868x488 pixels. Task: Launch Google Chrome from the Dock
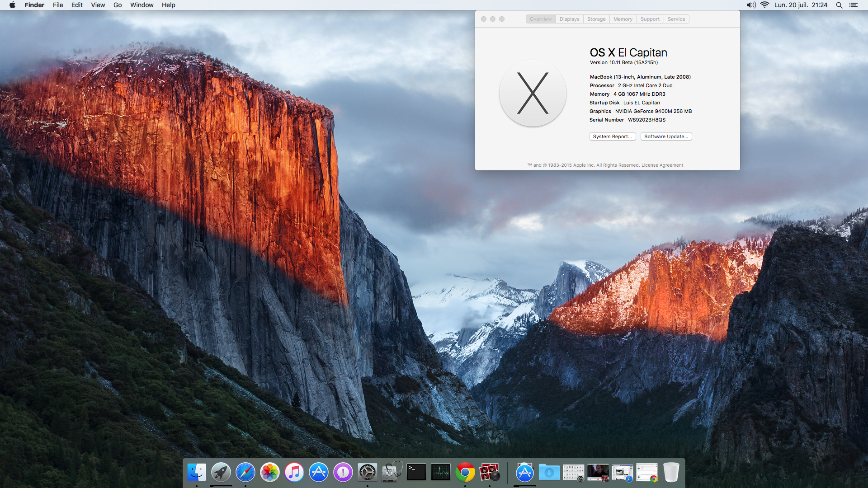[465, 473]
